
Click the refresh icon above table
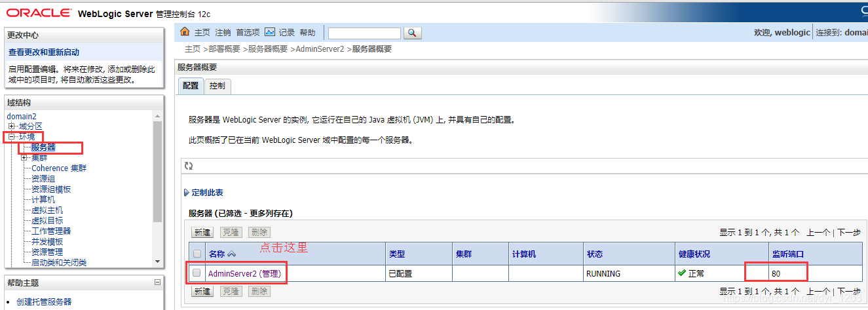pos(189,166)
